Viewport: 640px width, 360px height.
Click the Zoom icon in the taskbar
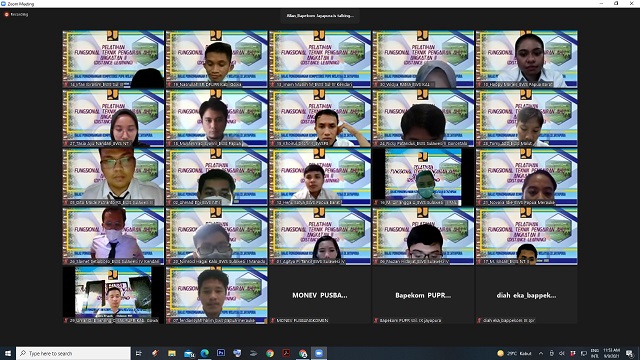[x=319, y=353]
